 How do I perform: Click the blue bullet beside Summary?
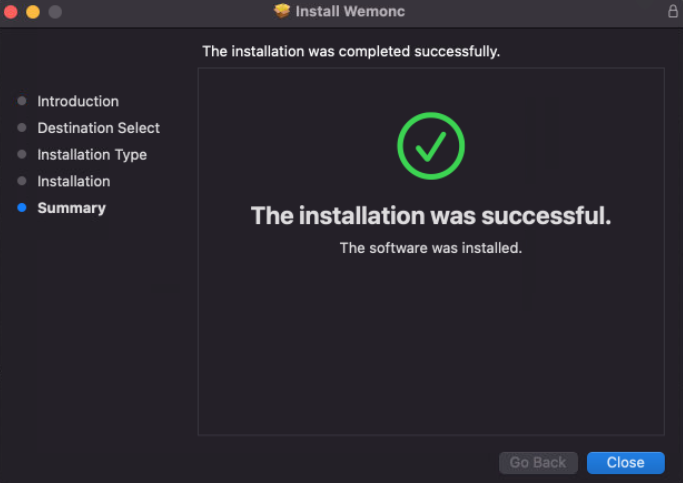tap(22, 208)
